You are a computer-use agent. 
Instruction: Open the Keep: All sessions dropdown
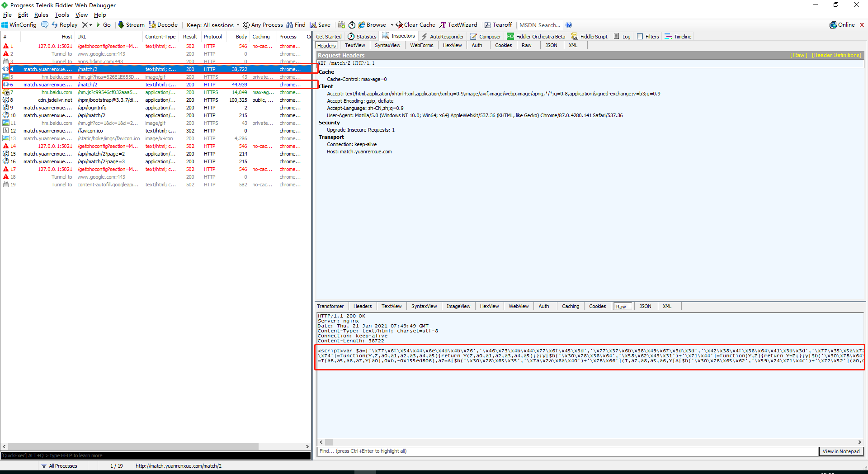point(213,25)
